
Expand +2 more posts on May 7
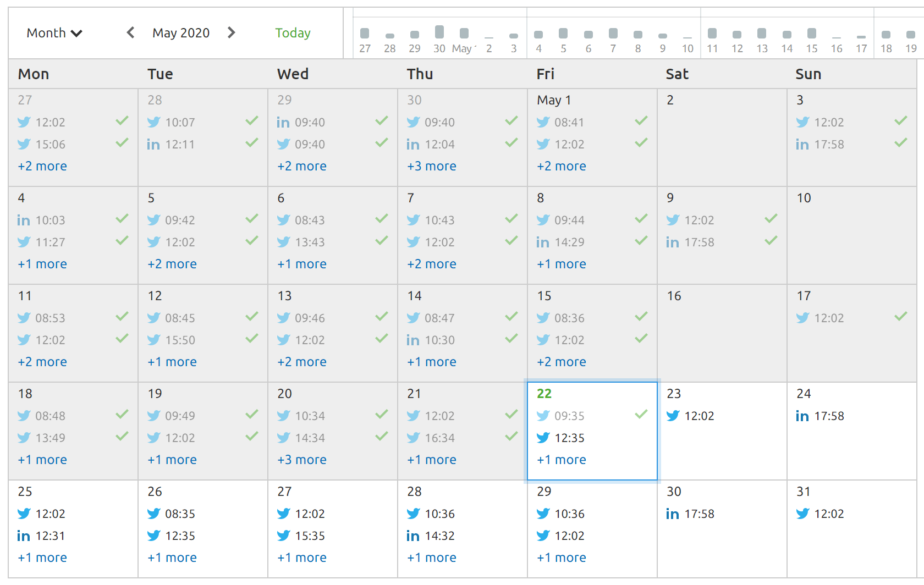coord(432,264)
